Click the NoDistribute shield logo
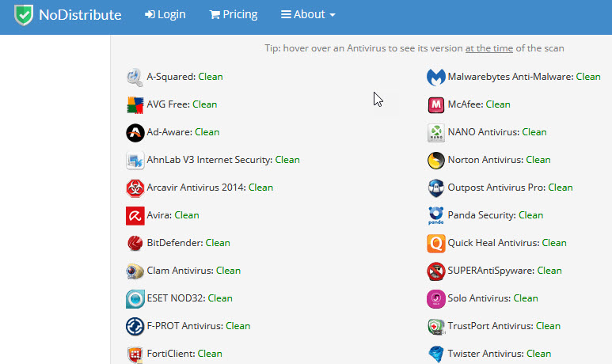This screenshot has width=612, height=364. (x=24, y=15)
